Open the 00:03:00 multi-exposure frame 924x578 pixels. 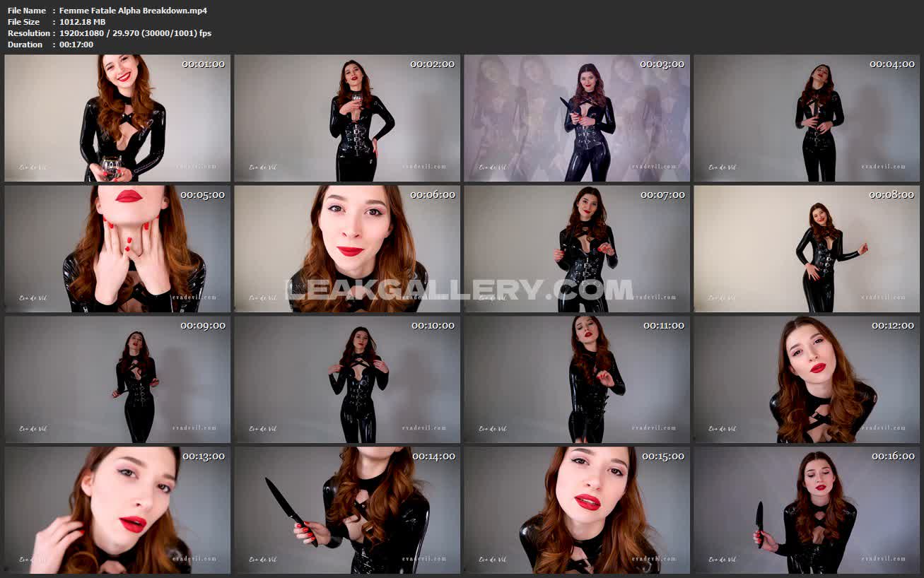coord(577,118)
